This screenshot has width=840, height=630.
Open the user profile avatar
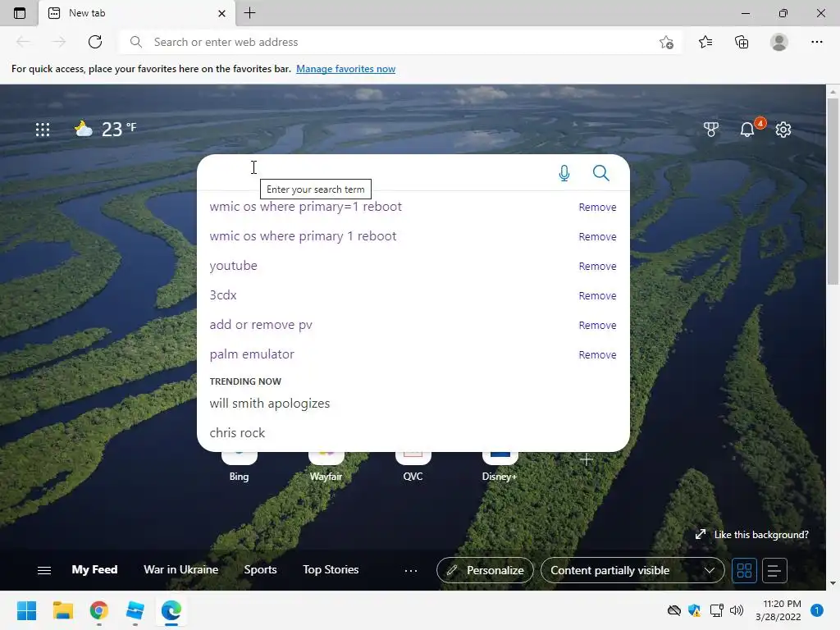point(779,42)
